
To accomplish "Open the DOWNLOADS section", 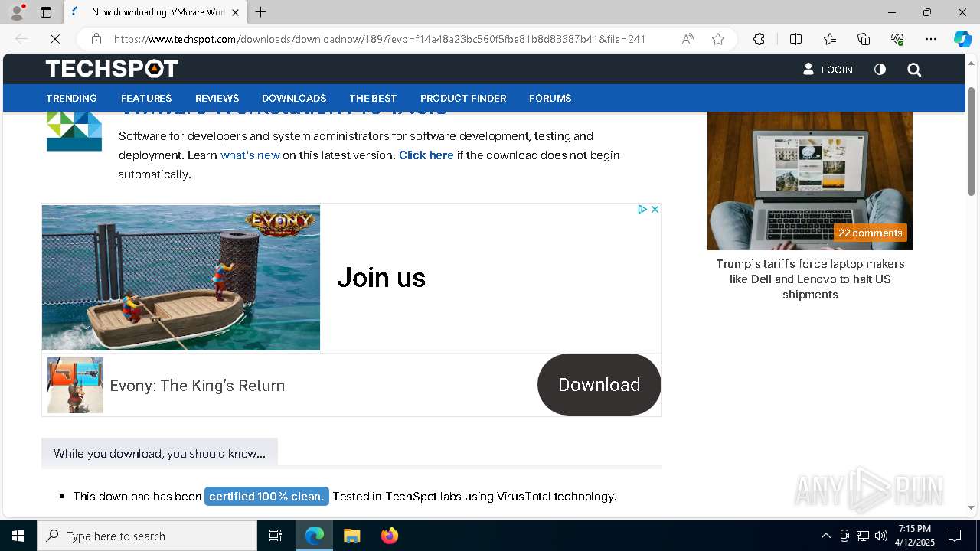I will [294, 98].
